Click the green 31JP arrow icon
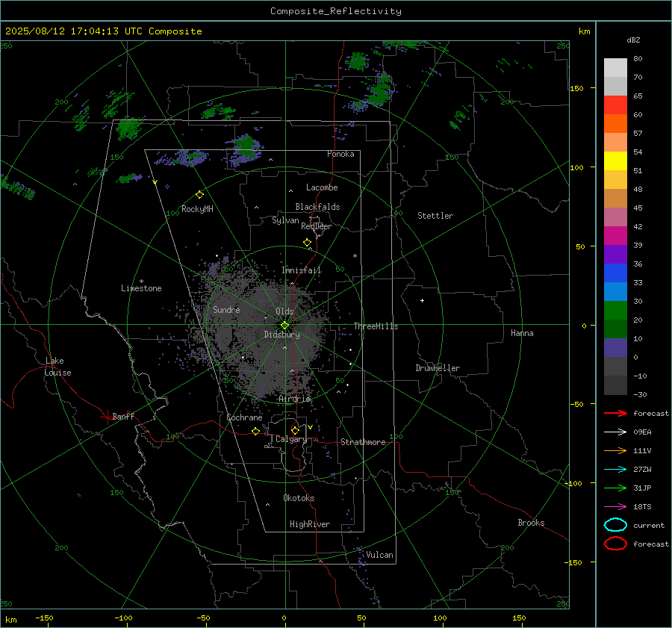Viewport: 672px width, 628px height. tap(615, 488)
